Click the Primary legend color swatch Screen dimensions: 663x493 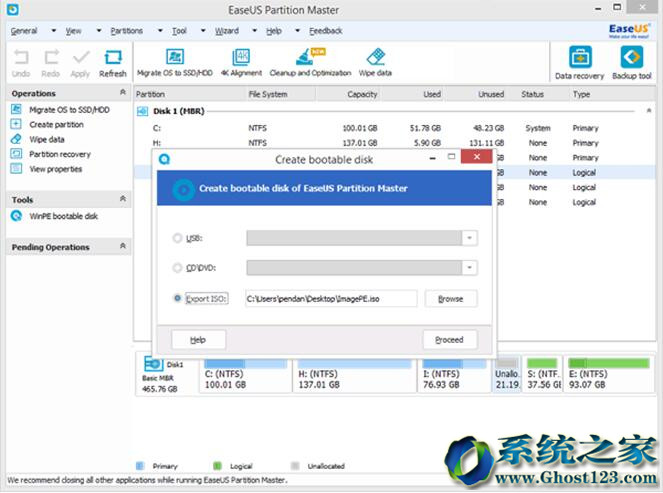pyautogui.click(x=140, y=466)
